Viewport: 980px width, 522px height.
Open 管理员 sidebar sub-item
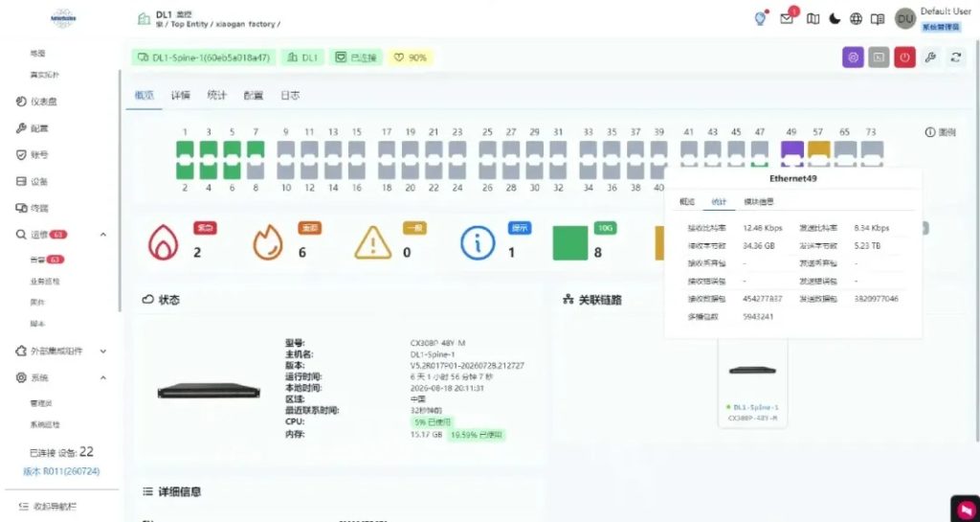coord(40,403)
